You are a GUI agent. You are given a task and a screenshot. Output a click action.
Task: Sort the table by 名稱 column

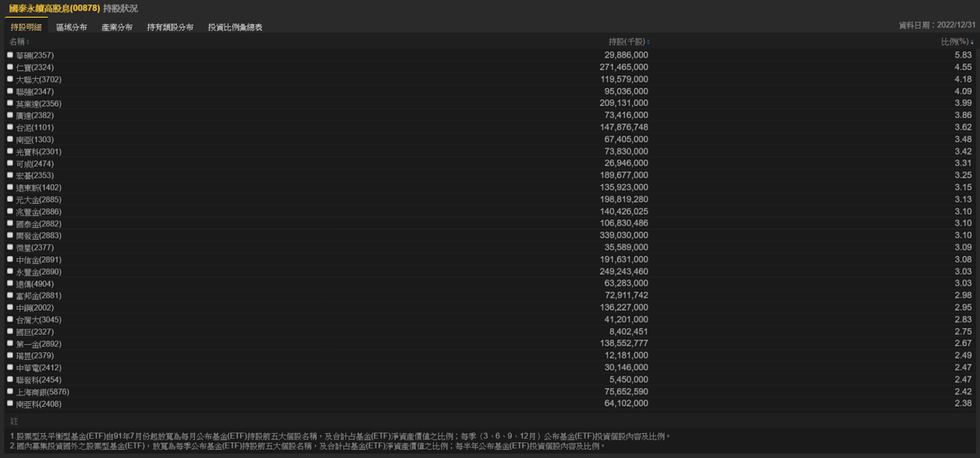19,42
